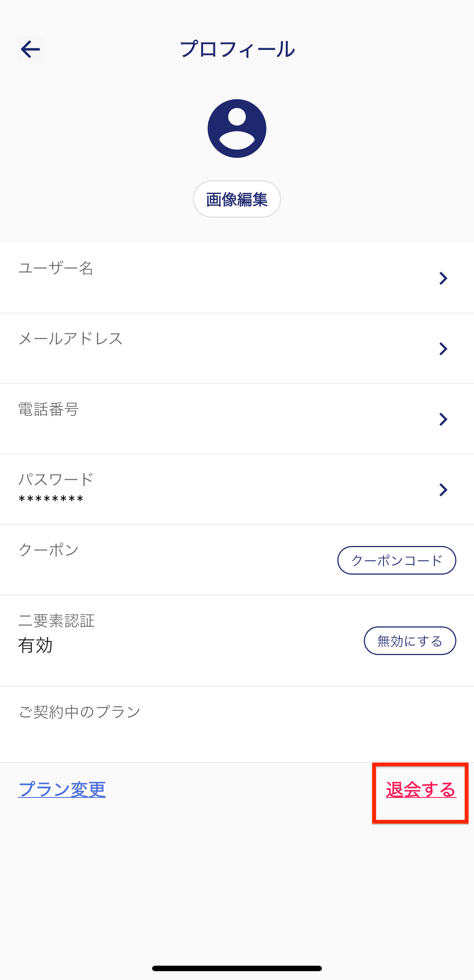
Task: Select the ご契約中のプラン label
Action: 80,712
